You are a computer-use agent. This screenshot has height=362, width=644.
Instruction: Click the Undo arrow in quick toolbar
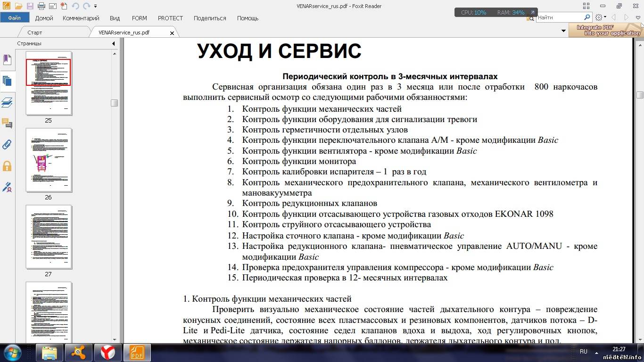click(75, 6)
